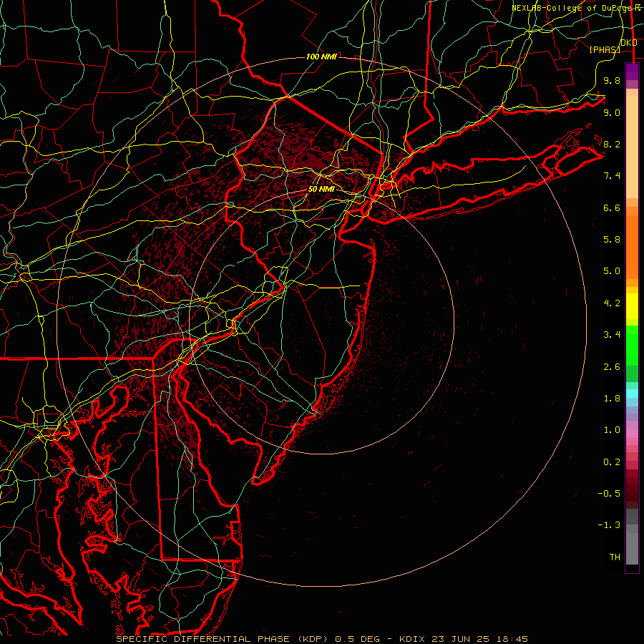The image size is (644, 644).
Task: Click the 4.2 value on the color scale
Action: click(612, 303)
